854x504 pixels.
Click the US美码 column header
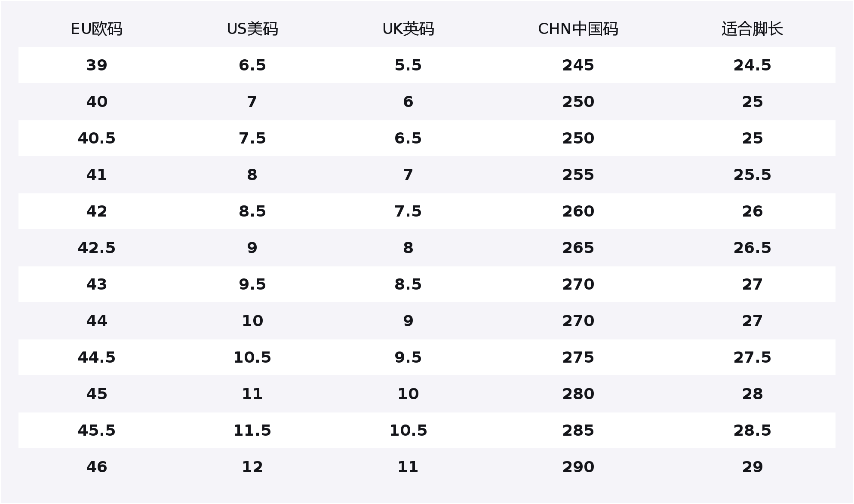tap(252, 29)
